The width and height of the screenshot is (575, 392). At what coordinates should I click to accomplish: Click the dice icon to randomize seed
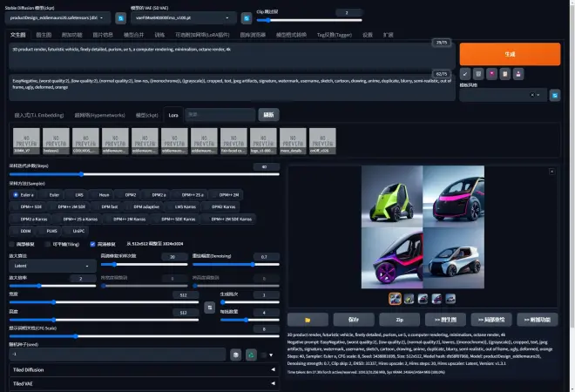pos(236,355)
